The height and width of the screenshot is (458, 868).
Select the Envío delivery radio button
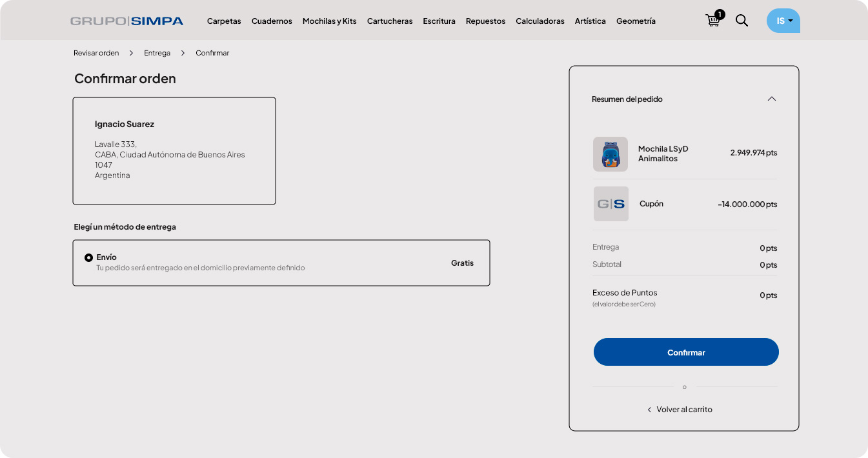tap(89, 258)
